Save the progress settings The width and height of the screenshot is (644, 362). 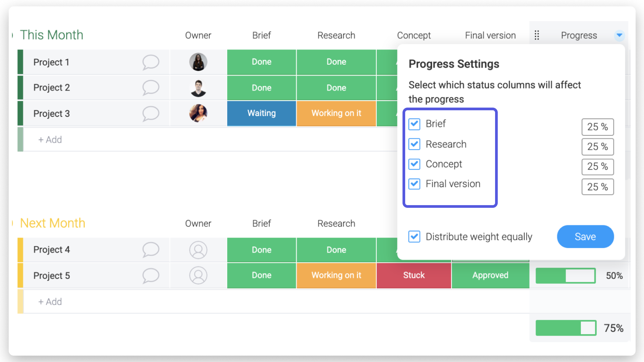[585, 237]
